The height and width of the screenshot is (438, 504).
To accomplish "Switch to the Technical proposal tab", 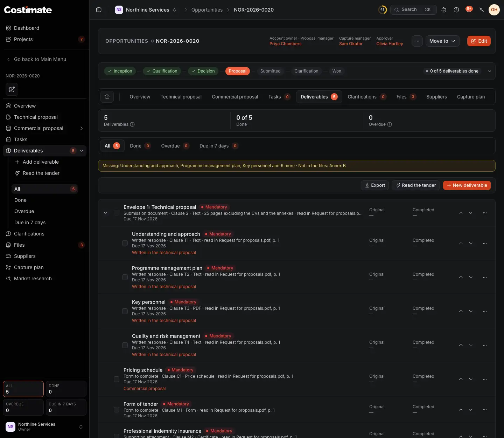I will coord(181,97).
